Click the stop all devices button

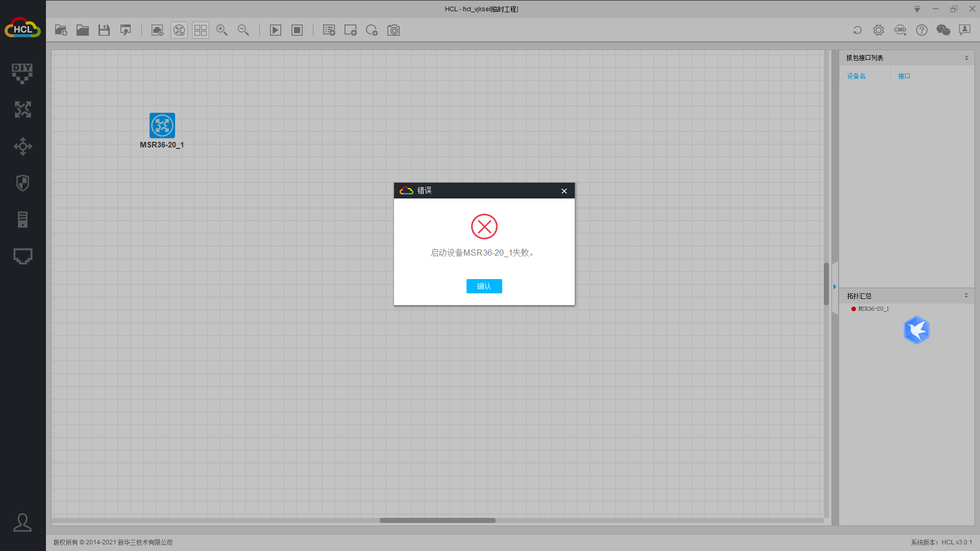tap(297, 30)
